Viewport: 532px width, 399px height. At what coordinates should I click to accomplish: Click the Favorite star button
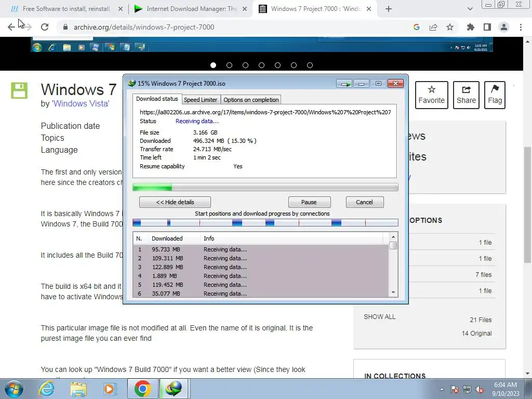(432, 95)
